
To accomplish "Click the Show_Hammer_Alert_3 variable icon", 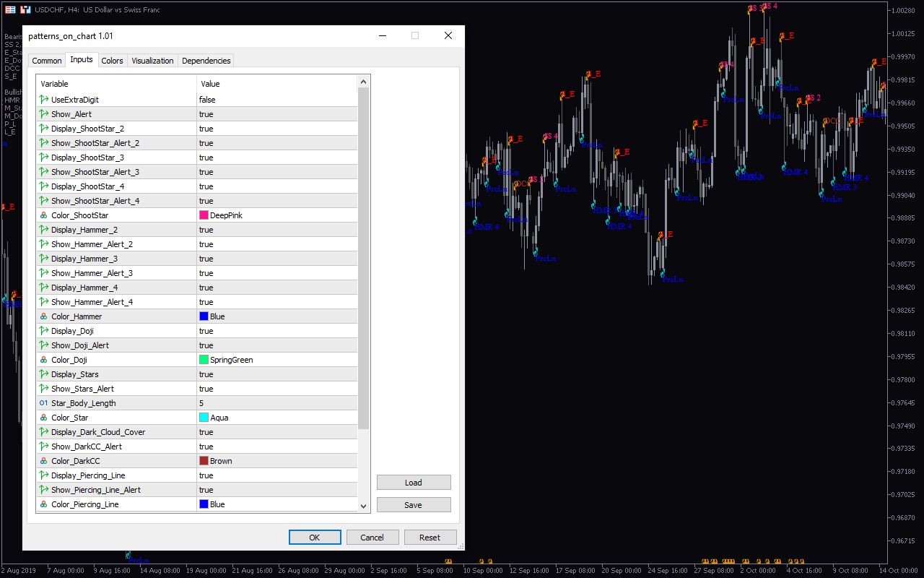I will (44, 273).
